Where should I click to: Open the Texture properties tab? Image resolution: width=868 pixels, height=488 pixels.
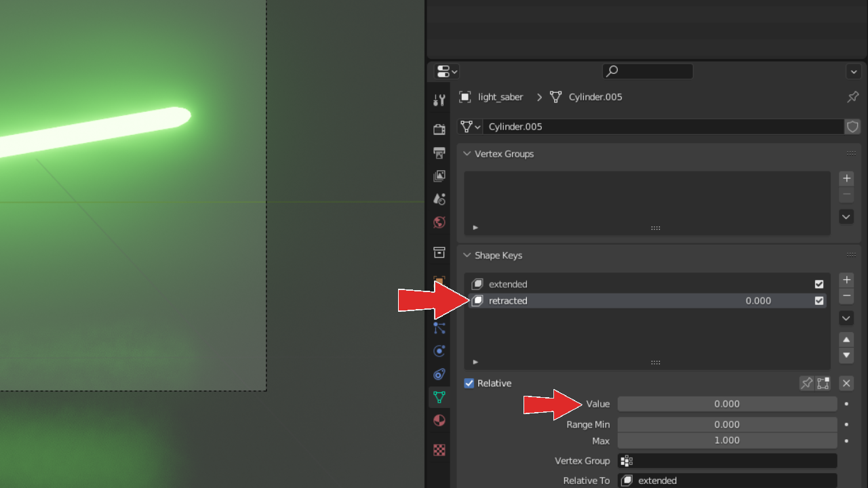439,450
